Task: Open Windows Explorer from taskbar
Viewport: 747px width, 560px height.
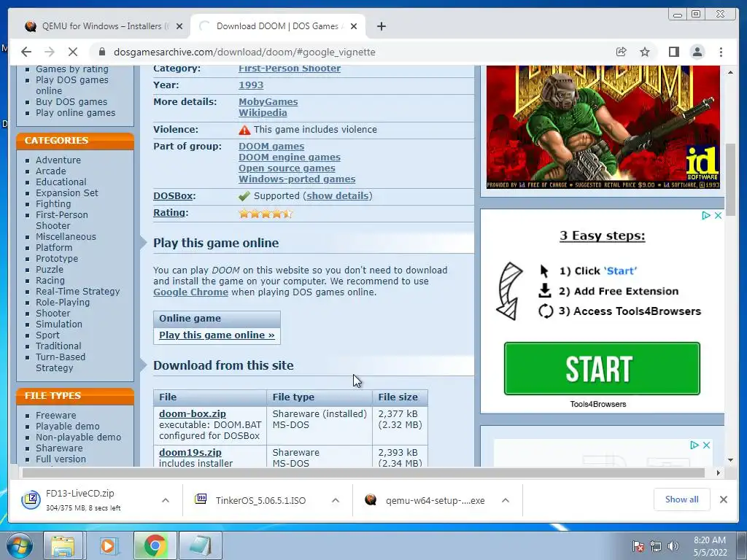Action: tap(63, 545)
